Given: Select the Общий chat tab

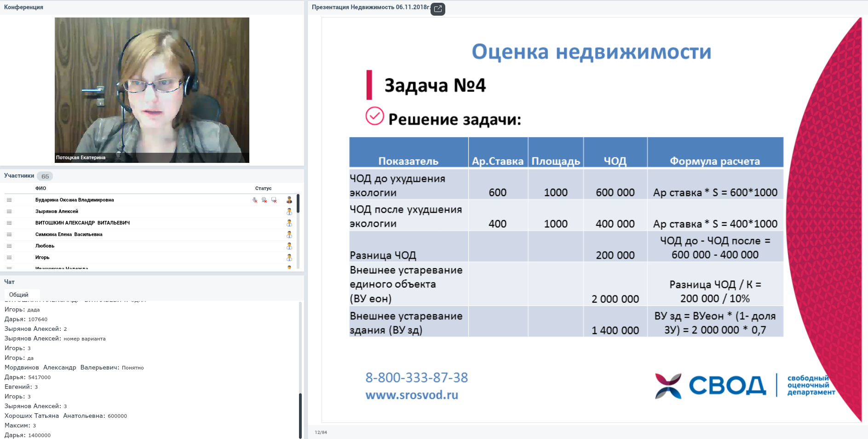Looking at the screenshot, I should pos(19,295).
